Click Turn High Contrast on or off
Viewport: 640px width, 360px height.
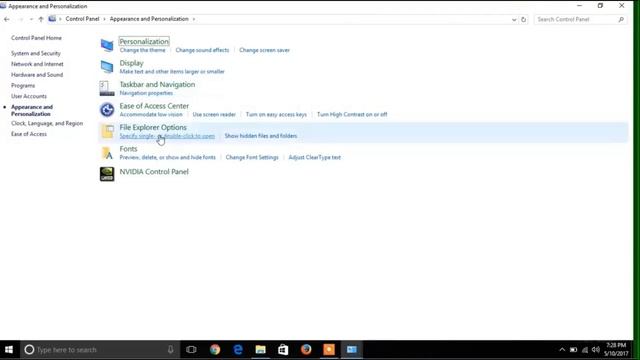coord(352,115)
